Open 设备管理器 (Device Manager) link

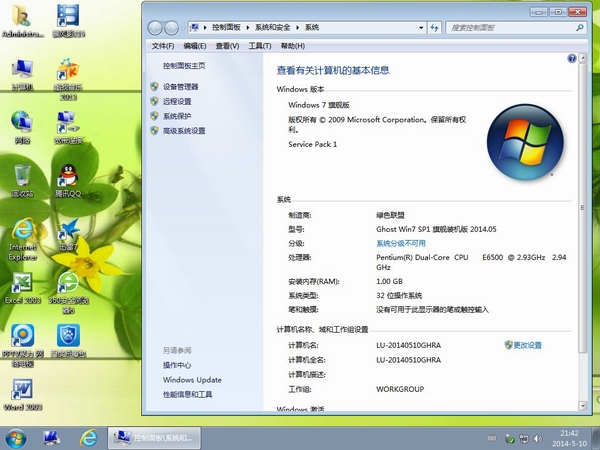coord(181,87)
